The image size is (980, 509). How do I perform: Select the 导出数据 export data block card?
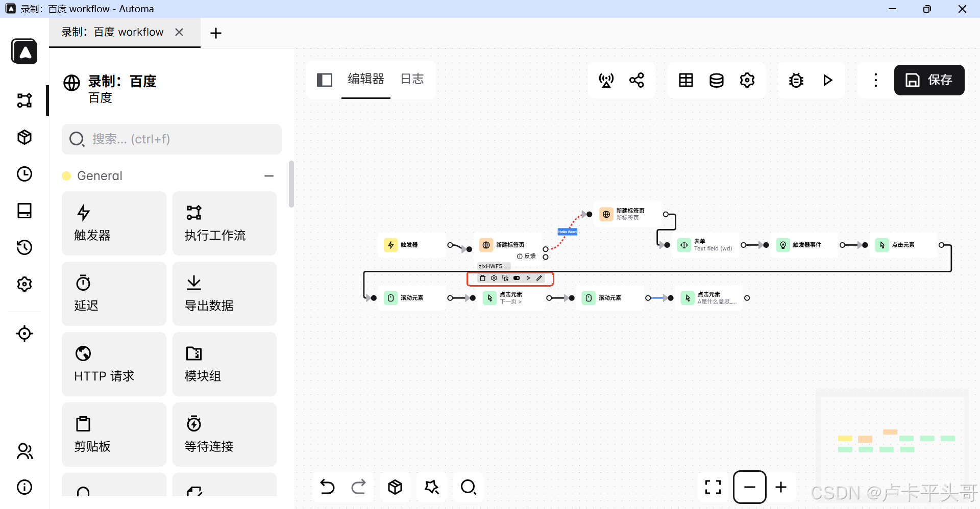coord(225,294)
